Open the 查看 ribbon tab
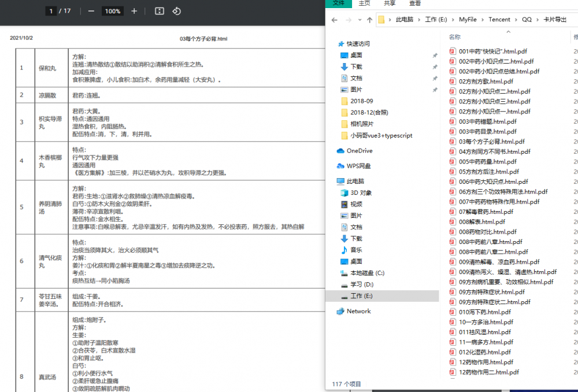This screenshot has width=578, height=392. 415,3
